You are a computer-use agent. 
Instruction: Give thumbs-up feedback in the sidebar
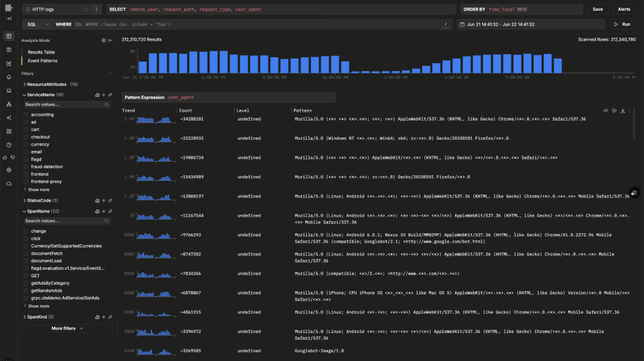pos(5,158)
